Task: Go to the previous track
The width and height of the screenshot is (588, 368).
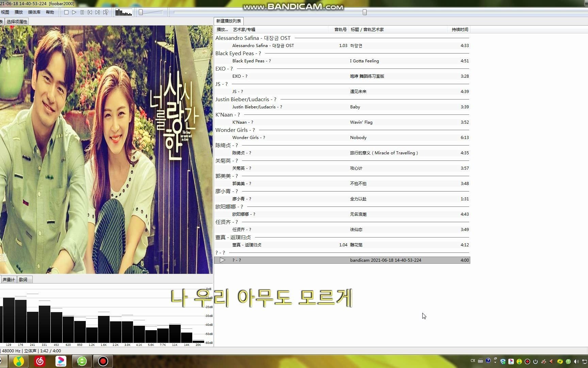Action: [90, 12]
